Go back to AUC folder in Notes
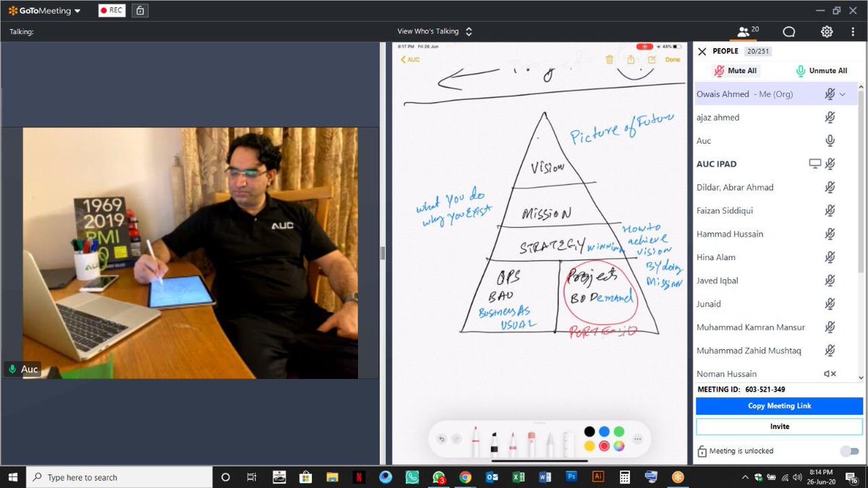The image size is (868, 488). (x=410, y=59)
